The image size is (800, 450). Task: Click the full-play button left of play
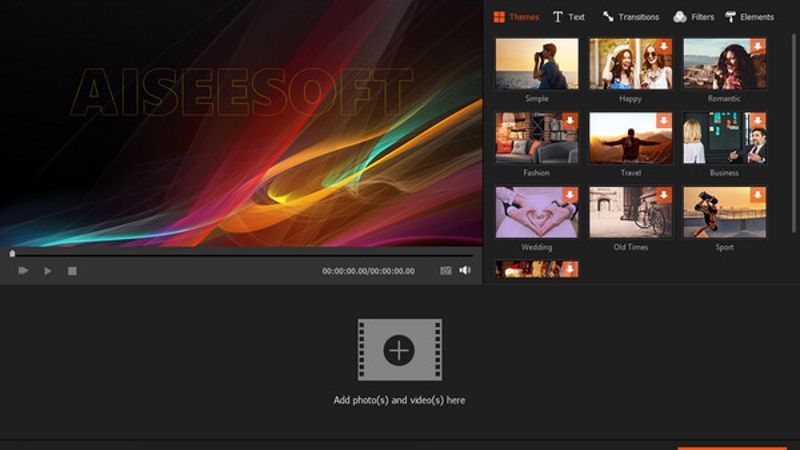coord(23,270)
